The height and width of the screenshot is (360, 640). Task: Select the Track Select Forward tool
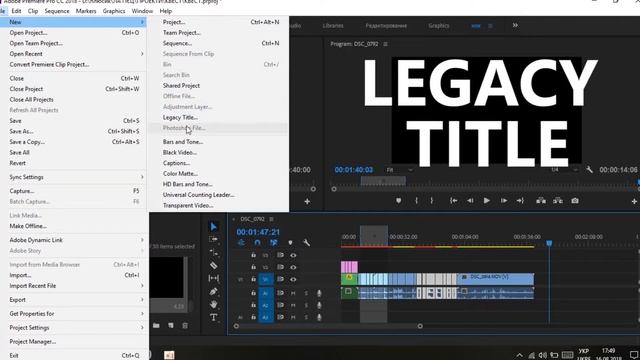click(x=213, y=239)
